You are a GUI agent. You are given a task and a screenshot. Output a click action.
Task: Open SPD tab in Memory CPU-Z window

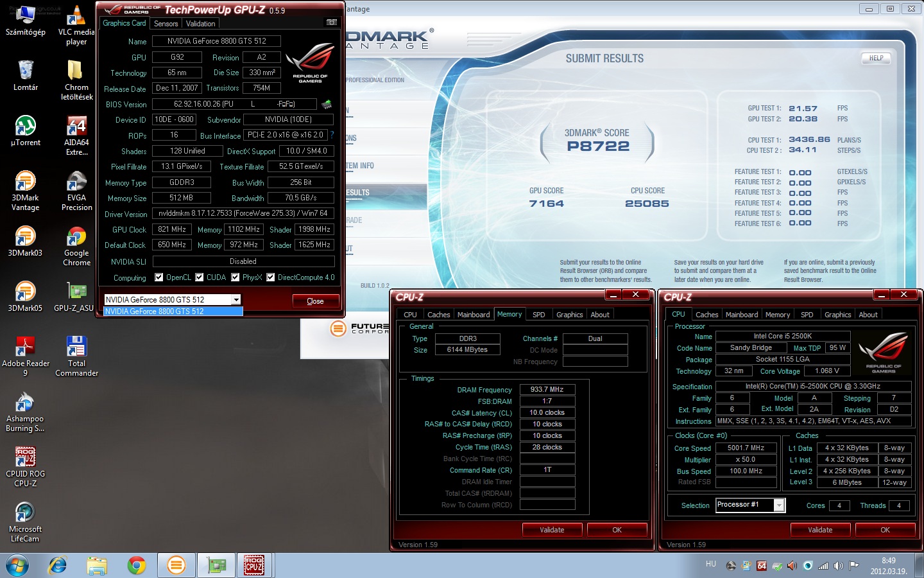[539, 315]
